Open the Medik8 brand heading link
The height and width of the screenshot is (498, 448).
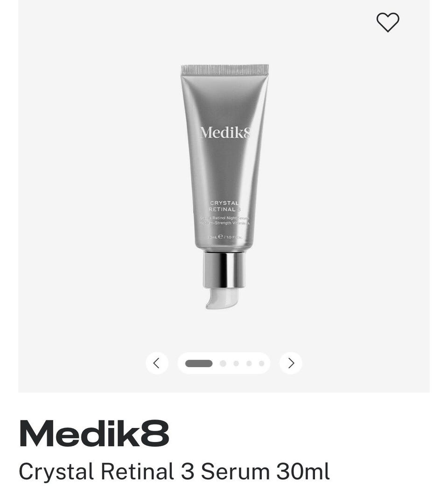(94, 434)
